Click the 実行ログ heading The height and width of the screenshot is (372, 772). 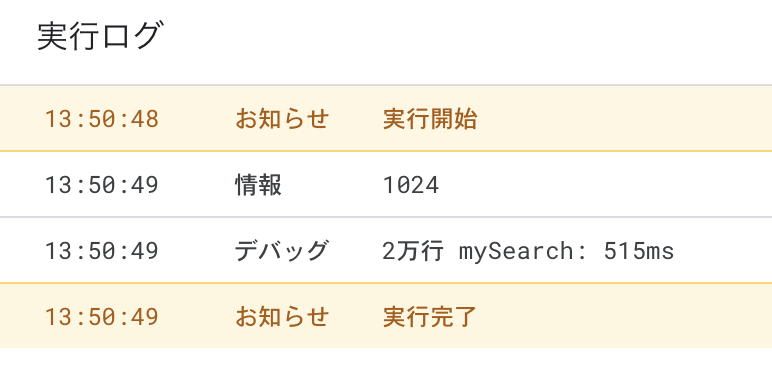[x=99, y=36]
